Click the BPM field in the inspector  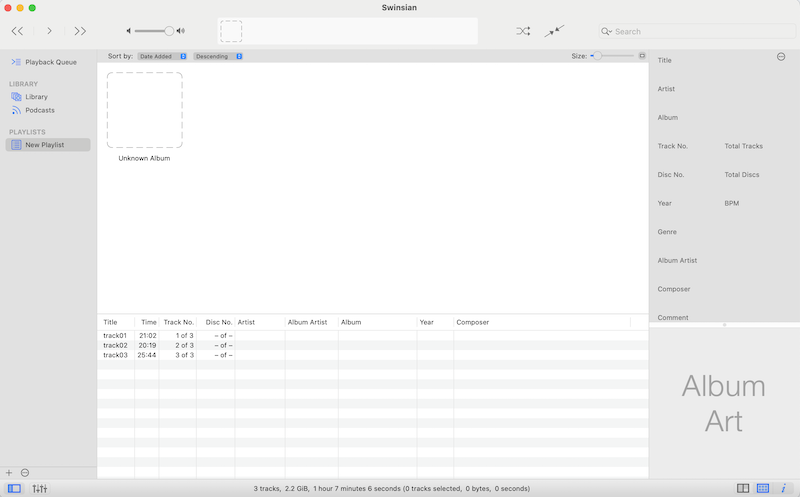coord(732,203)
